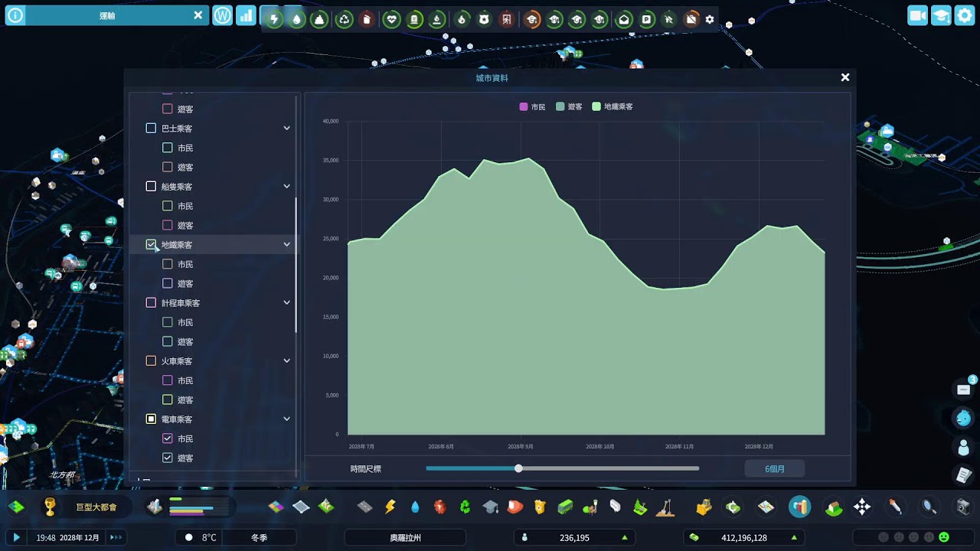Viewport: 980px width, 551px height.
Task: Expand the money 412,196,128 arrow
Action: click(x=793, y=538)
